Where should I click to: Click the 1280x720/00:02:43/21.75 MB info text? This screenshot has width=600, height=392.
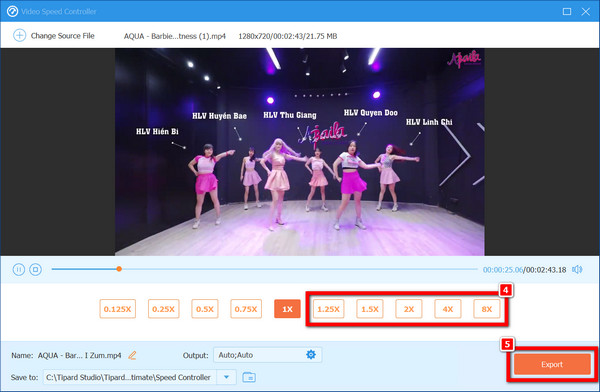pos(288,36)
